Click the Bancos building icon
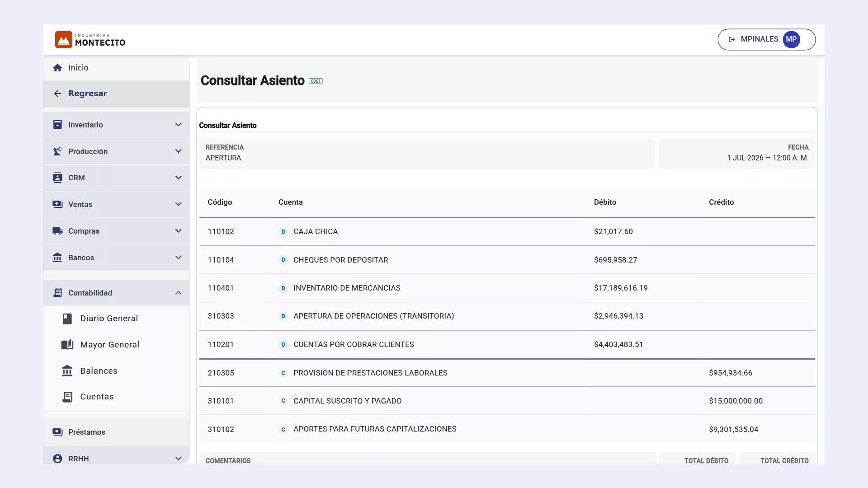Viewport: 868px width, 488px height. 57,258
